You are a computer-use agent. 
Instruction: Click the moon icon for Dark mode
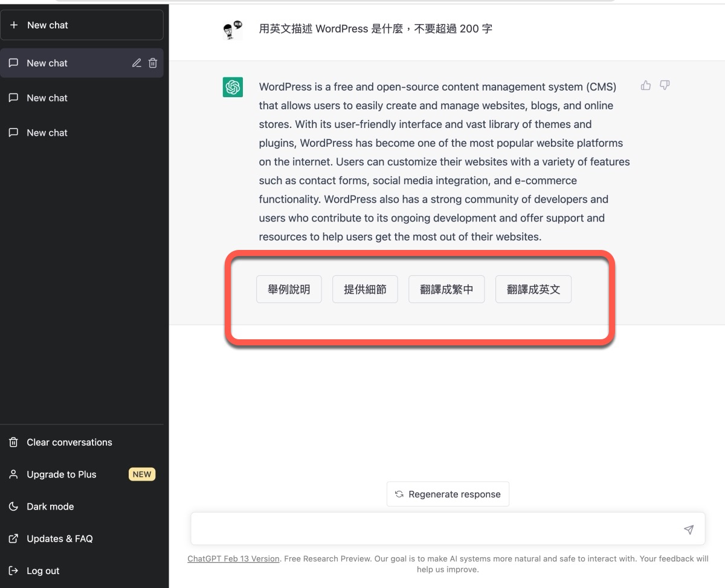pyautogui.click(x=13, y=507)
